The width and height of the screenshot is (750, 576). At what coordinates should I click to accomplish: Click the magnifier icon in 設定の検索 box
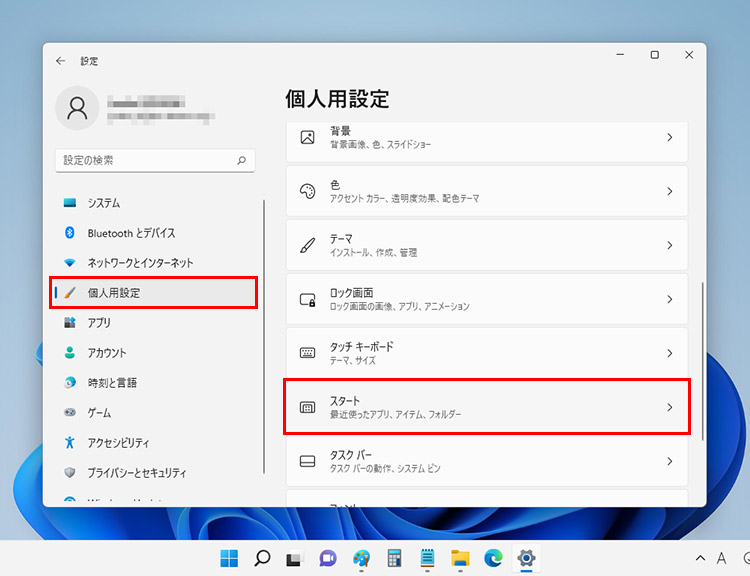[241, 160]
